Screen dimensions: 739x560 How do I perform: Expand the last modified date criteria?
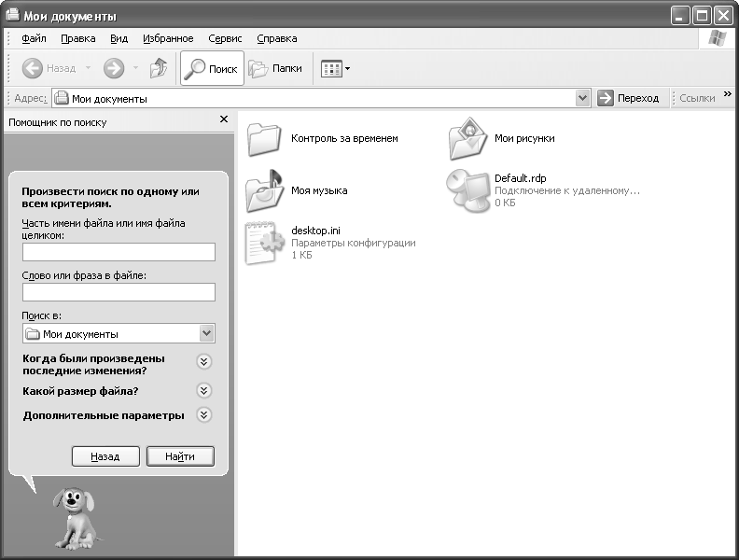coord(204,362)
